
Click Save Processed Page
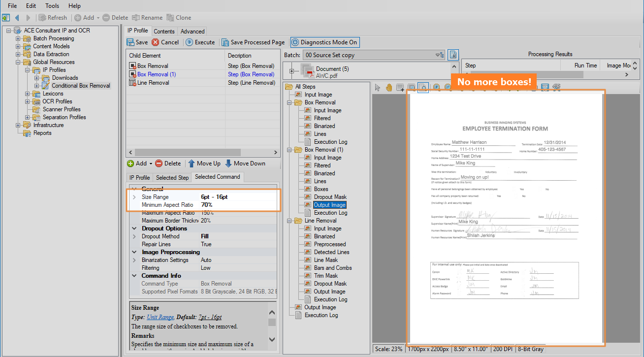pyautogui.click(x=253, y=42)
